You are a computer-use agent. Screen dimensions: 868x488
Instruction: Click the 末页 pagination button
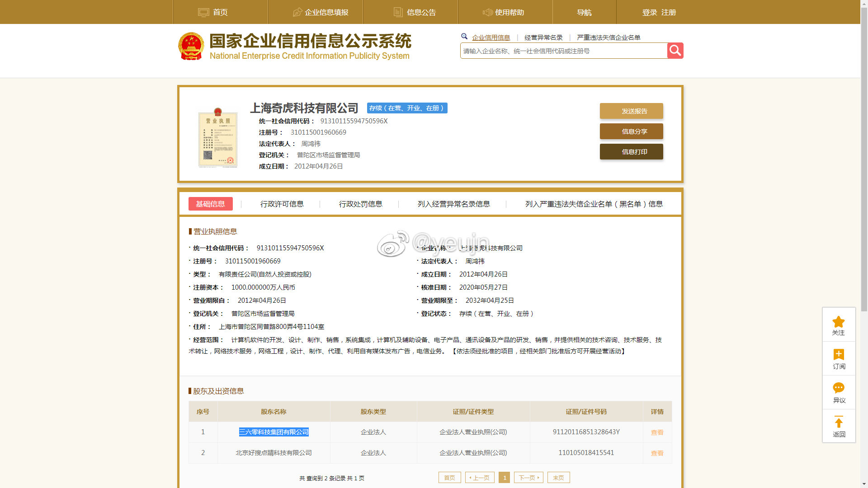559,478
